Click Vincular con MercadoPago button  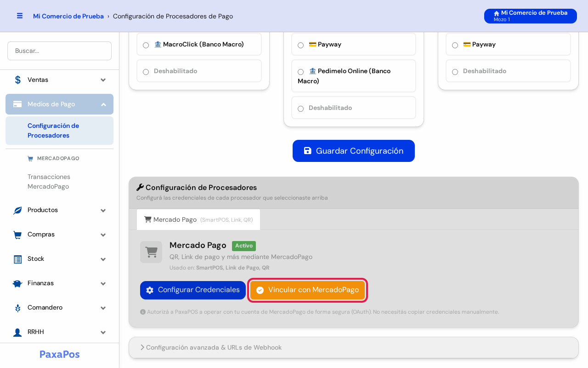click(308, 290)
